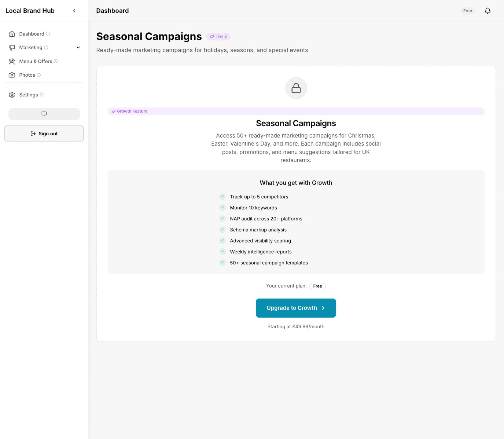504x439 pixels.
Task: Click the Free plan badge in header
Action: coord(467,11)
